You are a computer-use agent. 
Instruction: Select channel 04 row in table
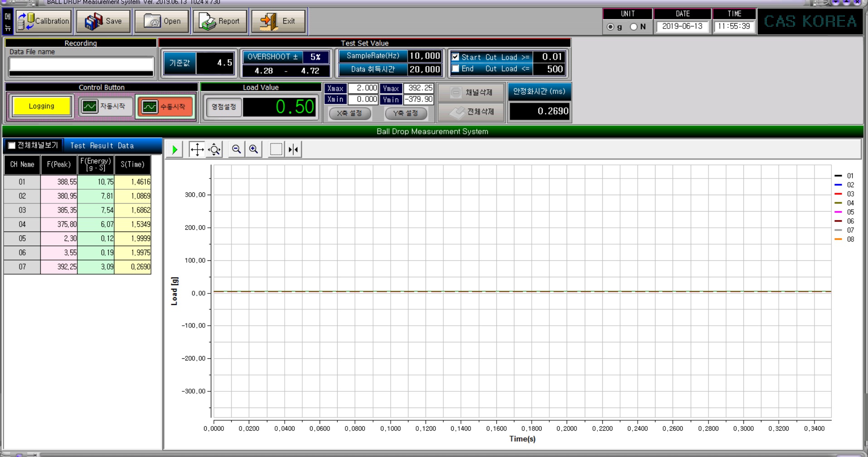(78, 224)
